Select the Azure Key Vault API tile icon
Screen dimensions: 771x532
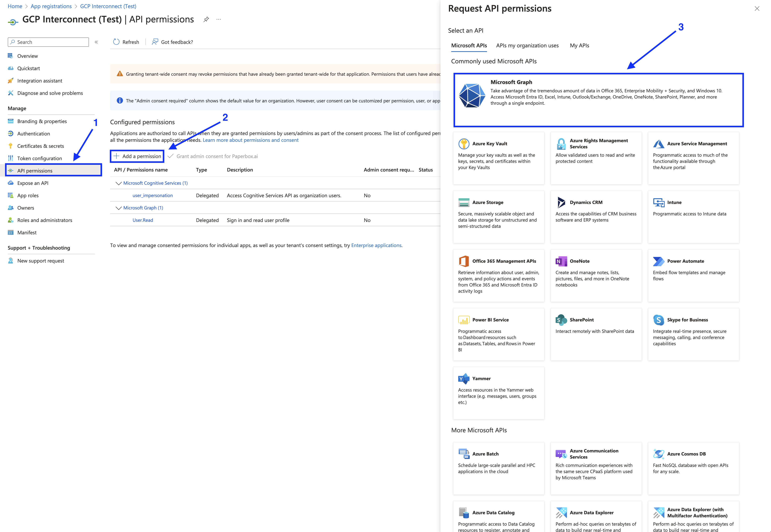pos(464,143)
